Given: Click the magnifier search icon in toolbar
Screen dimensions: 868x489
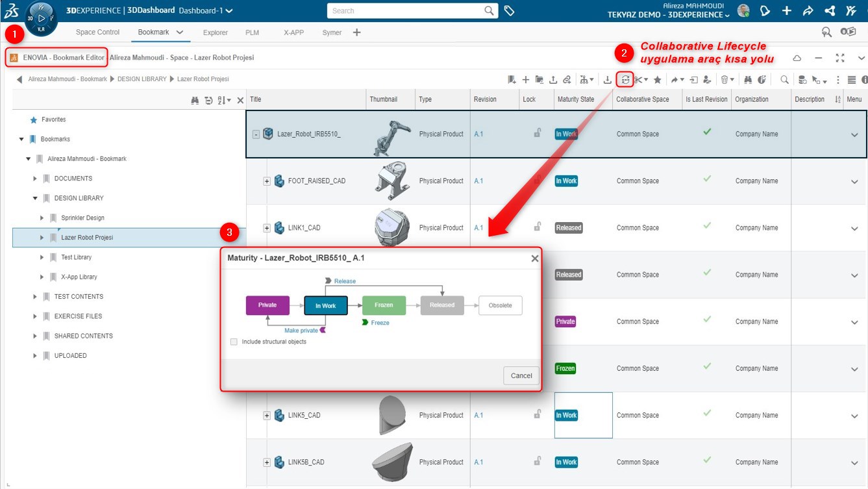Looking at the screenshot, I should pyautogui.click(x=784, y=79).
